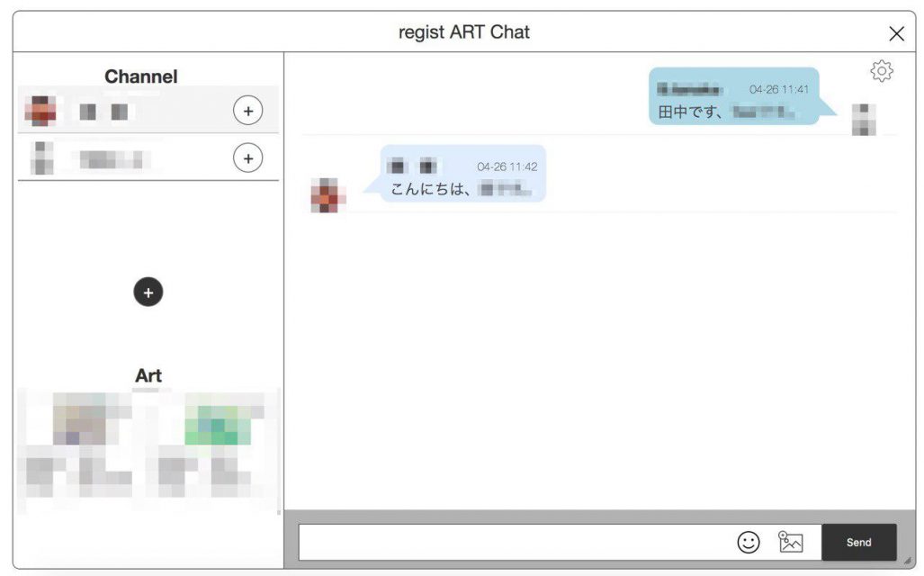924x576 pixels.
Task: Send the message with the Send button
Action: click(858, 543)
